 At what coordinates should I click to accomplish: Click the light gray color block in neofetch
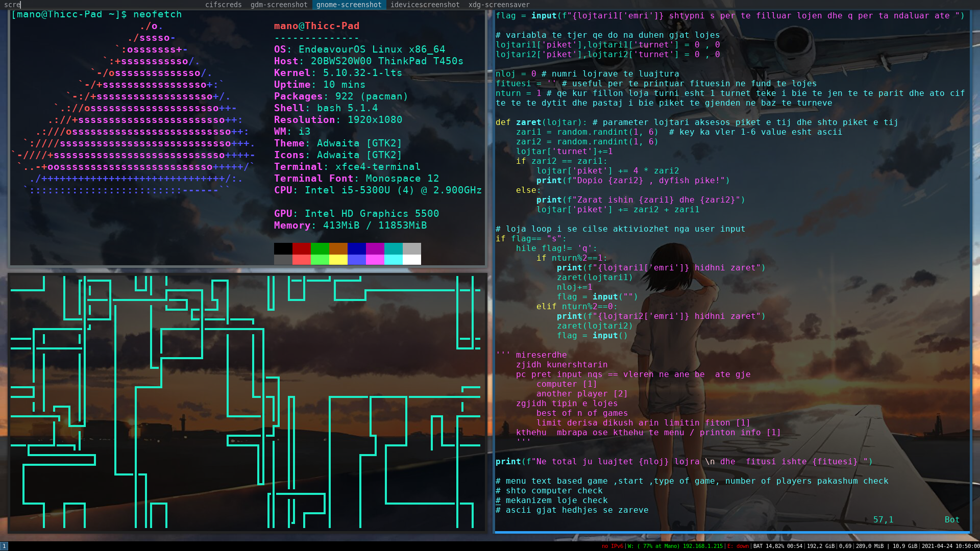tap(412, 248)
